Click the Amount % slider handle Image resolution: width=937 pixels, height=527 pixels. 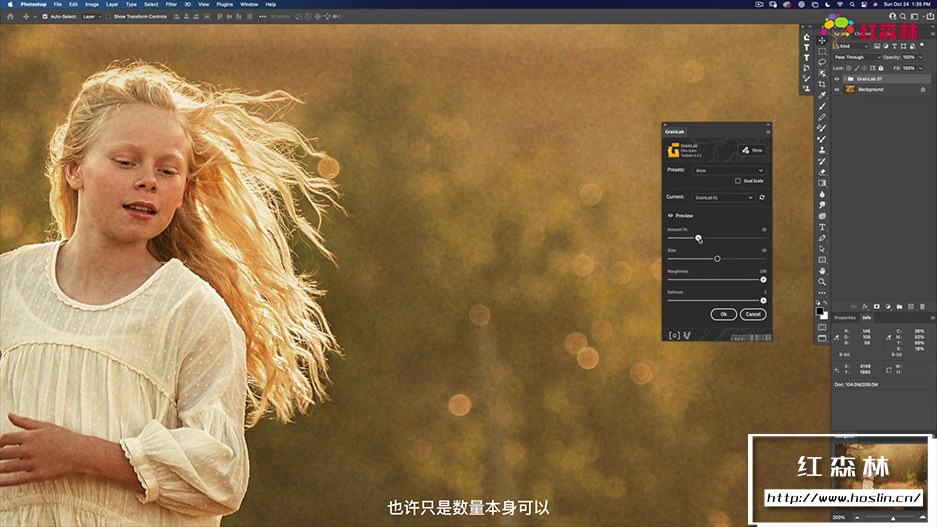(698, 238)
